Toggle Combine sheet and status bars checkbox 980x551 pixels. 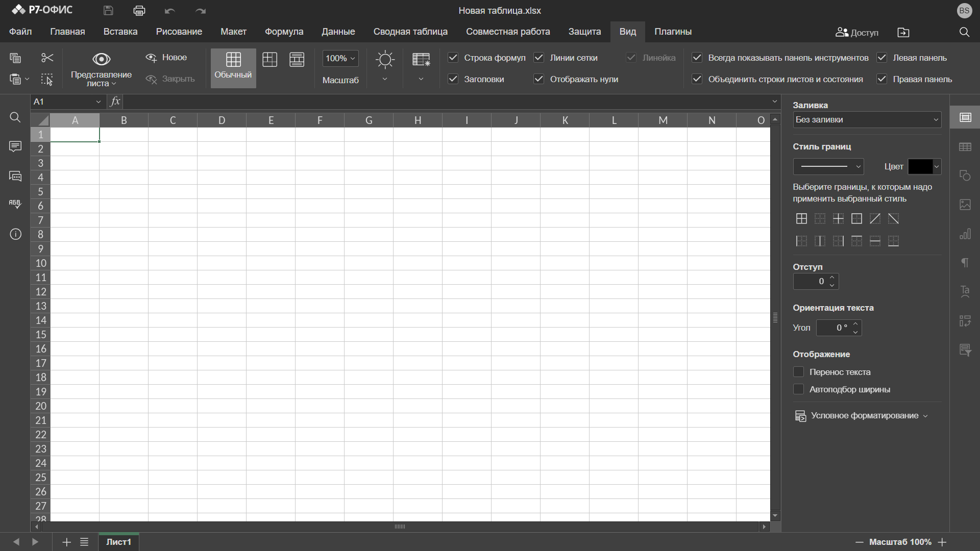point(697,79)
